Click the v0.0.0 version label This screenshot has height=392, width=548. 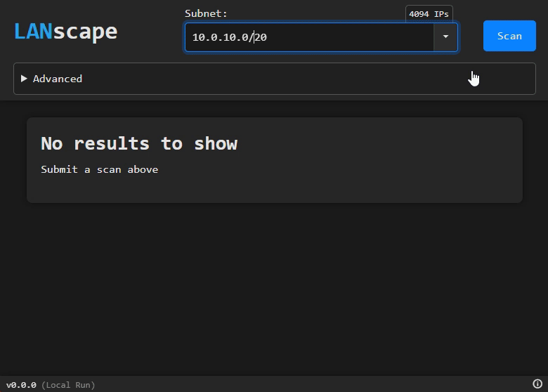coord(21,385)
